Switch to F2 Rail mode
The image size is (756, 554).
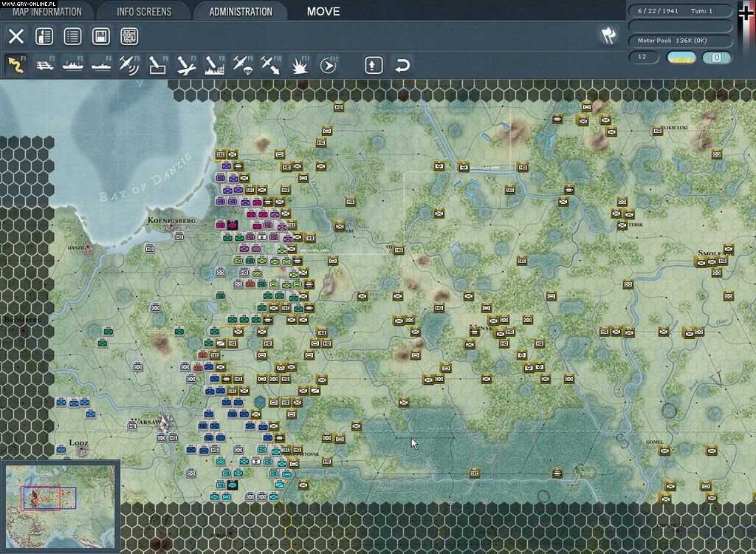point(45,65)
